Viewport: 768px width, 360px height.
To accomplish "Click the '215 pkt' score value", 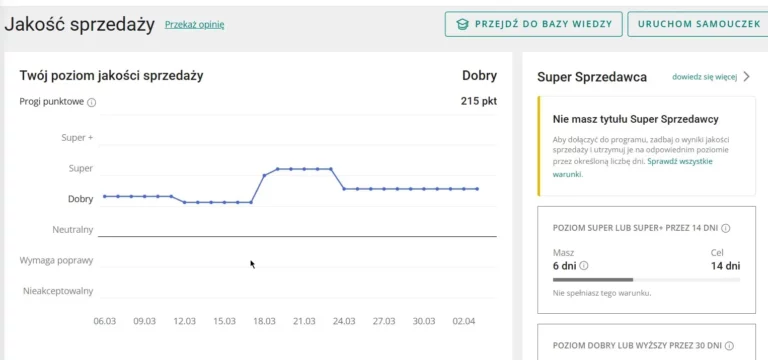I will click(x=479, y=101).
